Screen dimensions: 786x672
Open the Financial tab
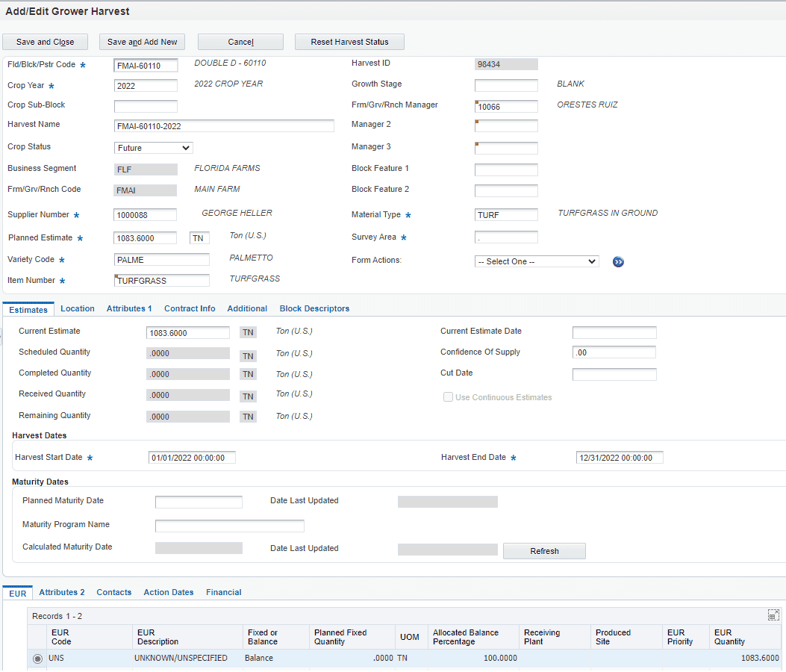tap(224, 592)
